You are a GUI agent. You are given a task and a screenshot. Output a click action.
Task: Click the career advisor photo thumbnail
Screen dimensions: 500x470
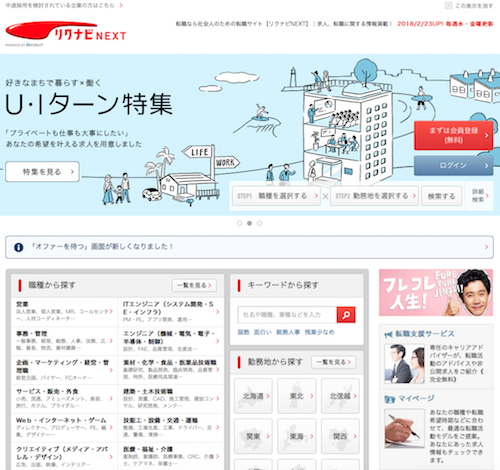(x=404, y=364)
